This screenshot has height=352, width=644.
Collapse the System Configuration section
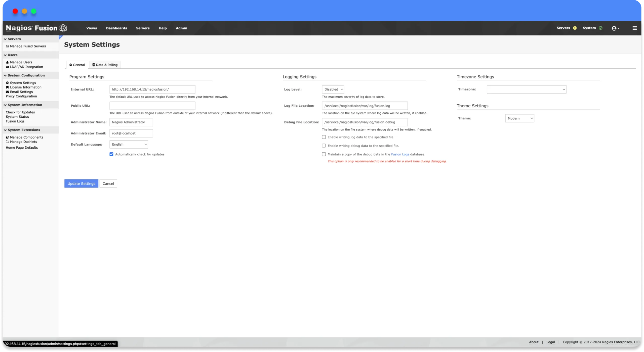(x=31, y=75)
